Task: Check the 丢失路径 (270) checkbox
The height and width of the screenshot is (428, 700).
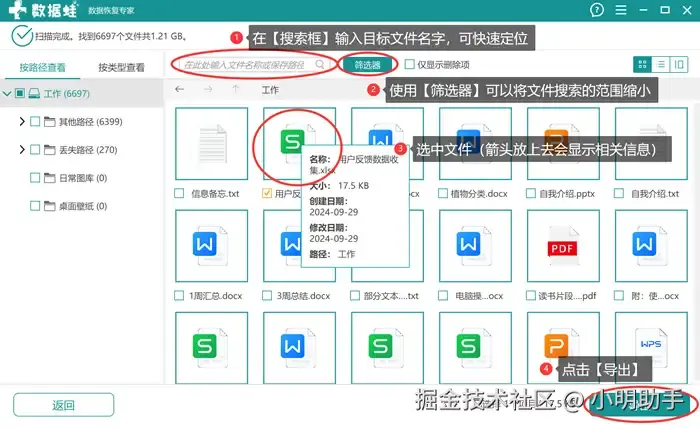Action: (x=35, y=150)
